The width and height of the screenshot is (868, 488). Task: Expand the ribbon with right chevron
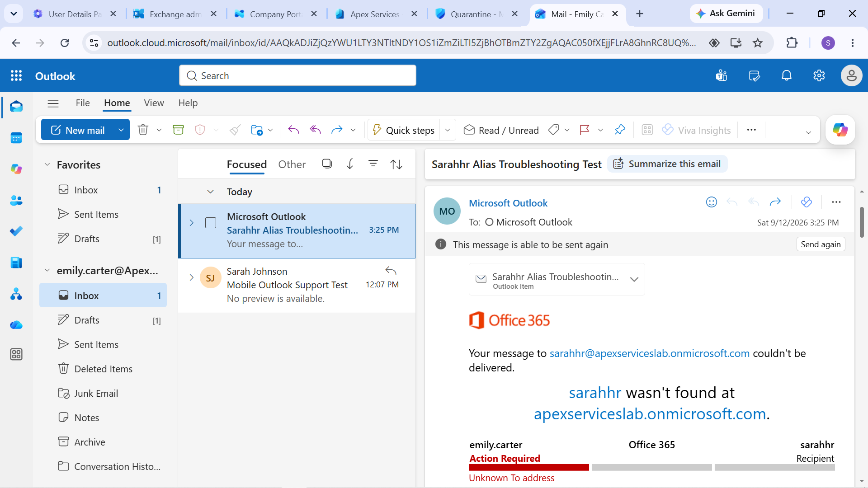[x=808, y=132]
